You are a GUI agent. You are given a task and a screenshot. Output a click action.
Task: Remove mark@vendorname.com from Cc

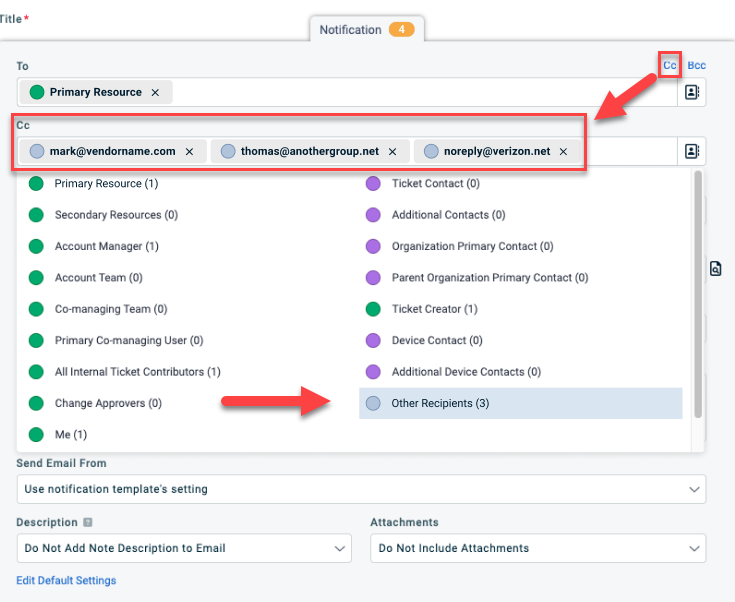tap(190, 151)
